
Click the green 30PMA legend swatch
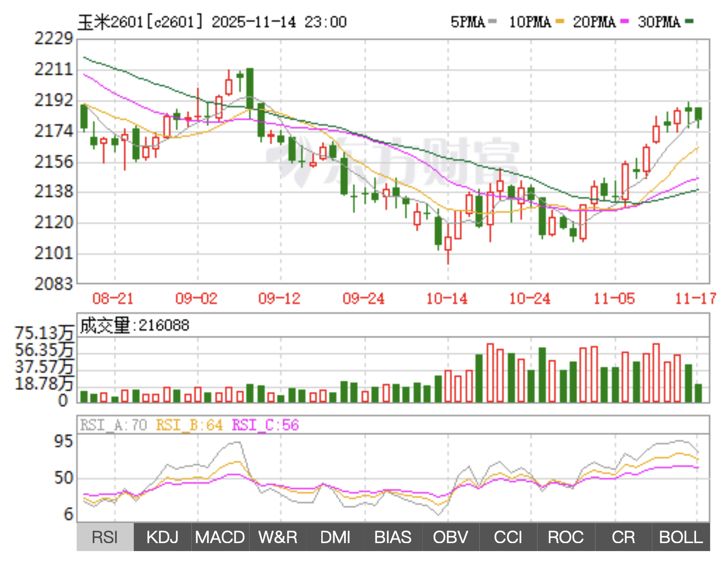pyautogui.click(x=689, y=21)
